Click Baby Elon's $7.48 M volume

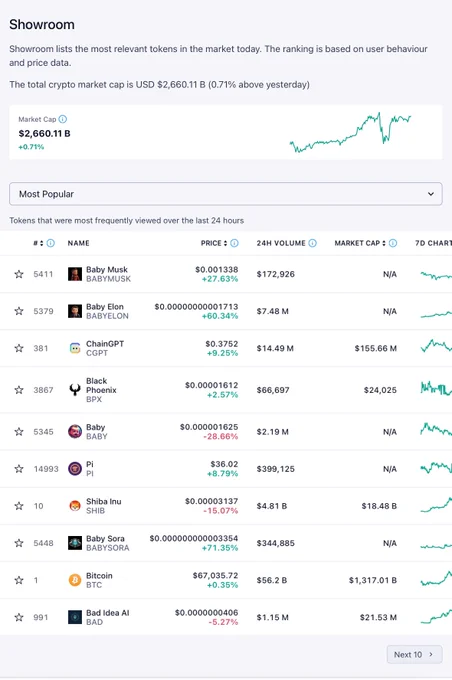(x=272, y=311)
